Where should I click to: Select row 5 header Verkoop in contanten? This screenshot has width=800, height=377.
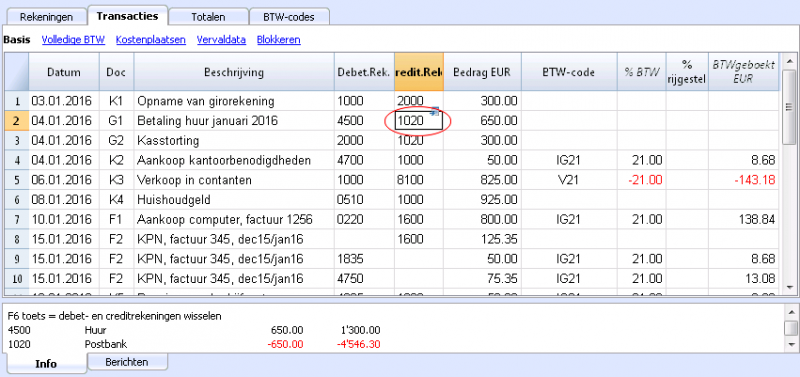[x=16, y=180]
